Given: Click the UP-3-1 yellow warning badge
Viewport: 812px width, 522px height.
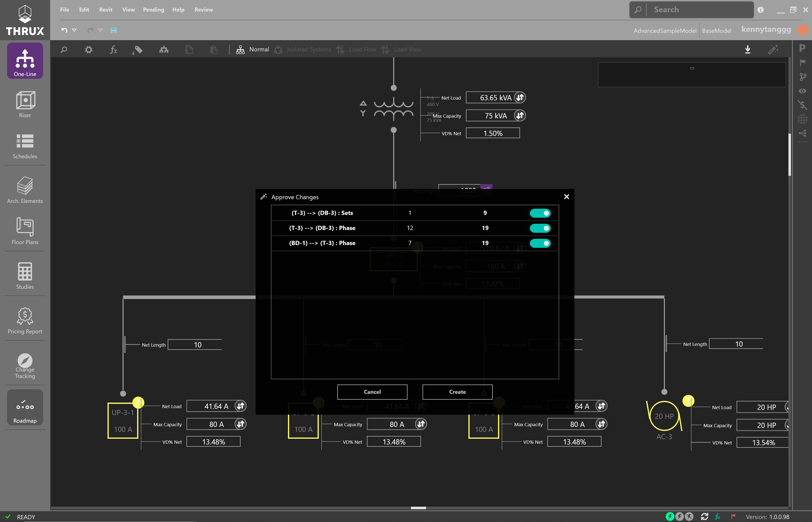Looking at the screenshot, I should [x=138, y=402].
